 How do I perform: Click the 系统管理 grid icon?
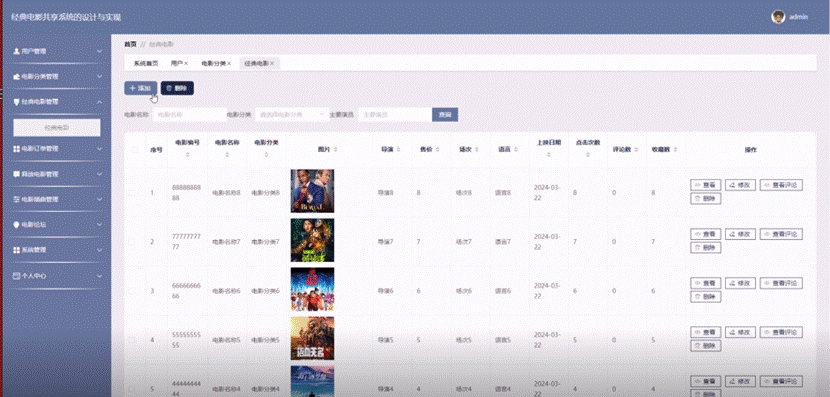pyautogui.click(x=16, y=250)
